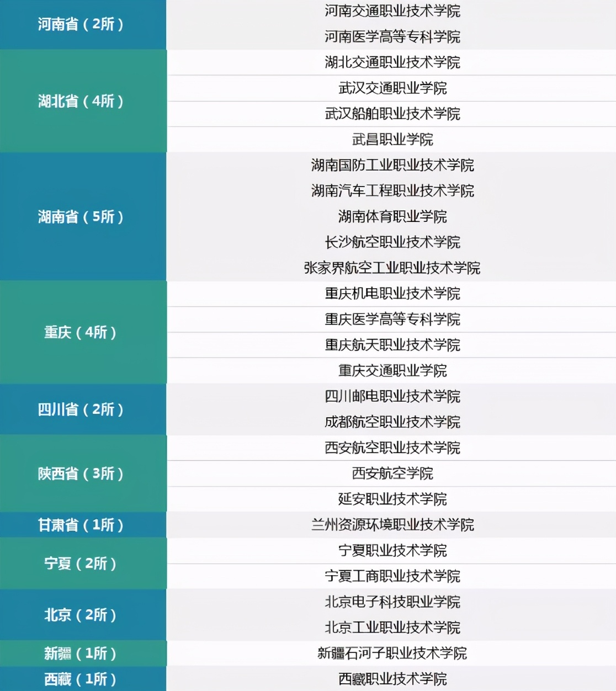Select the 武昌职业学院 entry
616x691 pixels.
coord(392,140)
